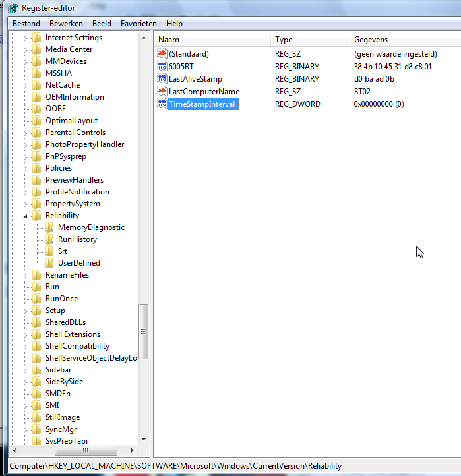Select the PhotoPropertyHandler key

pos(84,144)
